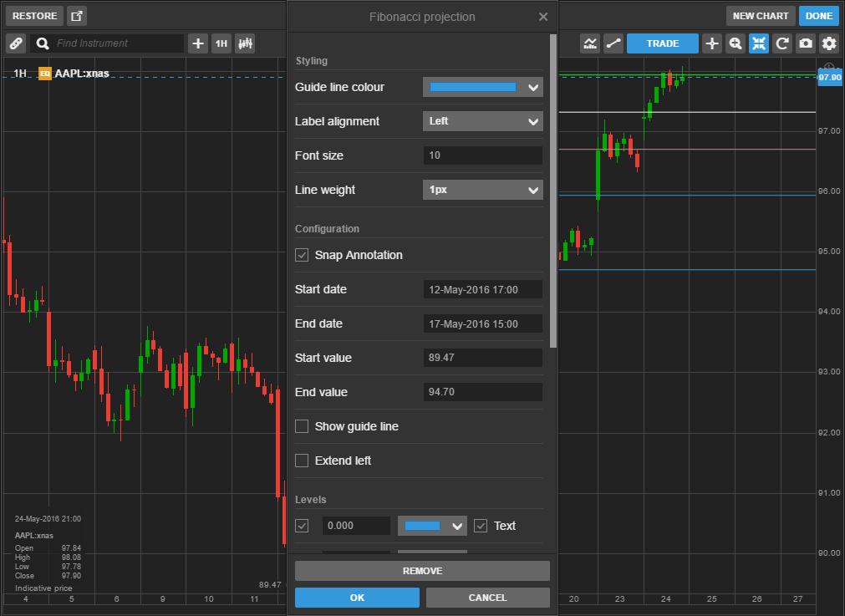Viewport: 845px width, 616px height.
Task: Open chart settings gear icon
Action: pos(829,43)
